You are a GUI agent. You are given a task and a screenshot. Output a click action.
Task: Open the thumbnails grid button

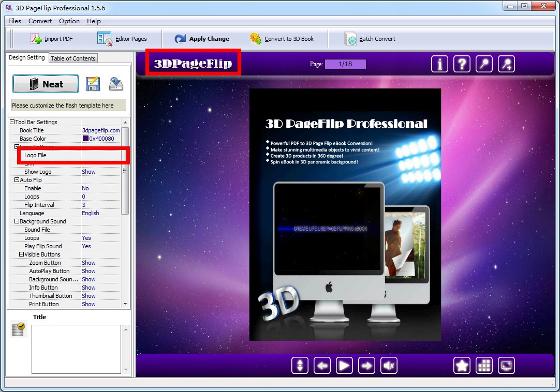coord(484,366)
